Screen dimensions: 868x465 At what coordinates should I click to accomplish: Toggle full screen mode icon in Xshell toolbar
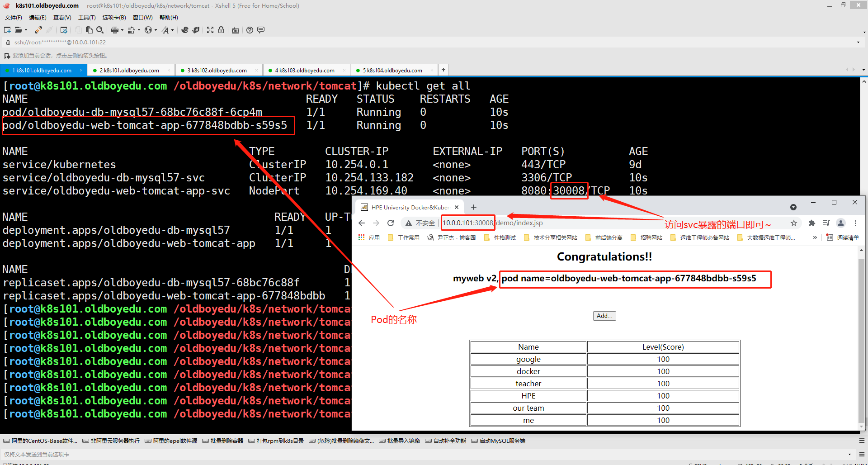click(210, 30)
